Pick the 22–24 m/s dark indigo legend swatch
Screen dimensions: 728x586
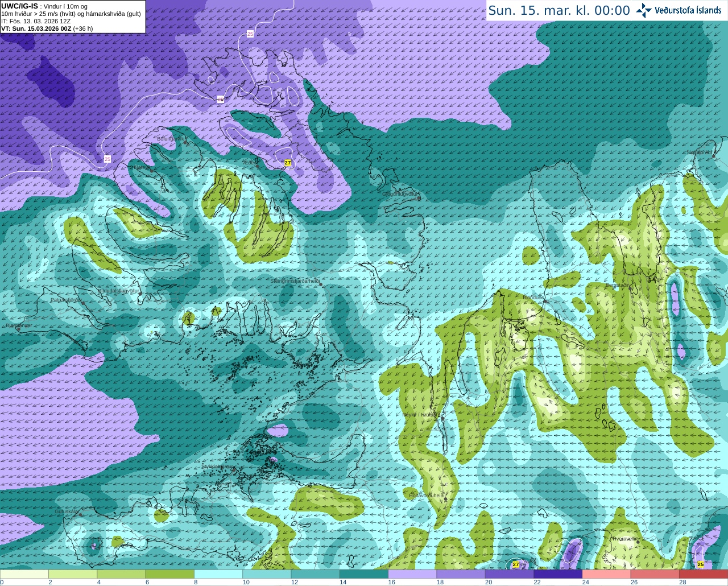558,574
